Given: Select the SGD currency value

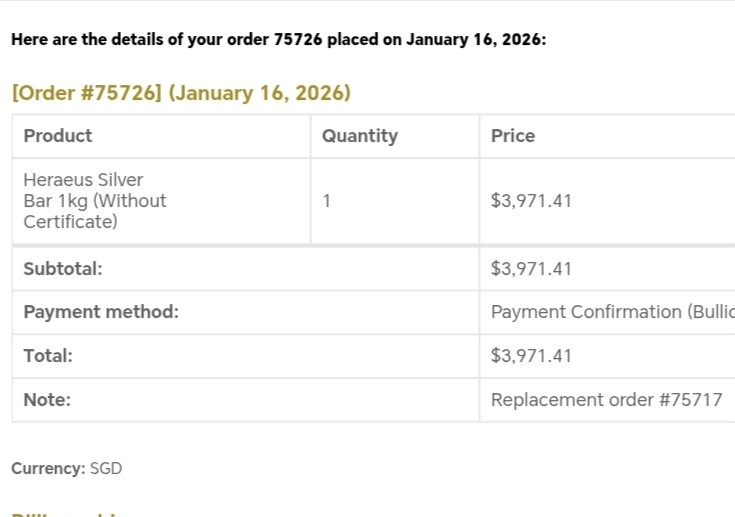Looking at the screenshot, I should [106, 468].
